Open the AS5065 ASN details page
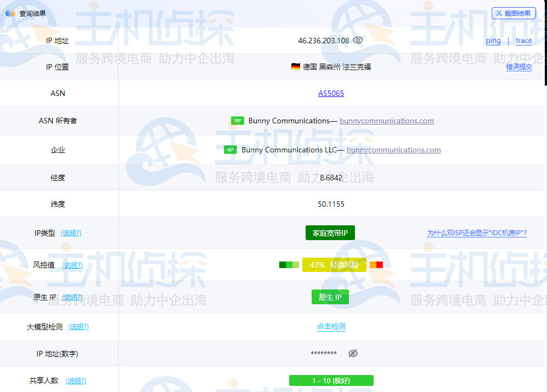Viewport: 547px width, 392px height. (330, 93)
